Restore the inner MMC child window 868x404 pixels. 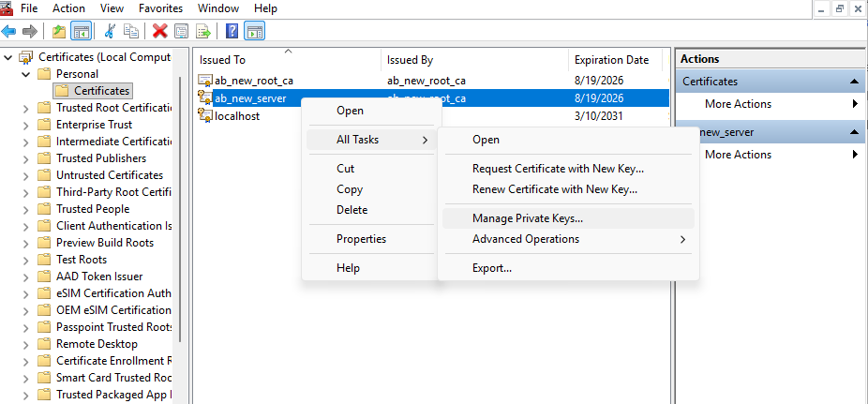tap(840, 8)
